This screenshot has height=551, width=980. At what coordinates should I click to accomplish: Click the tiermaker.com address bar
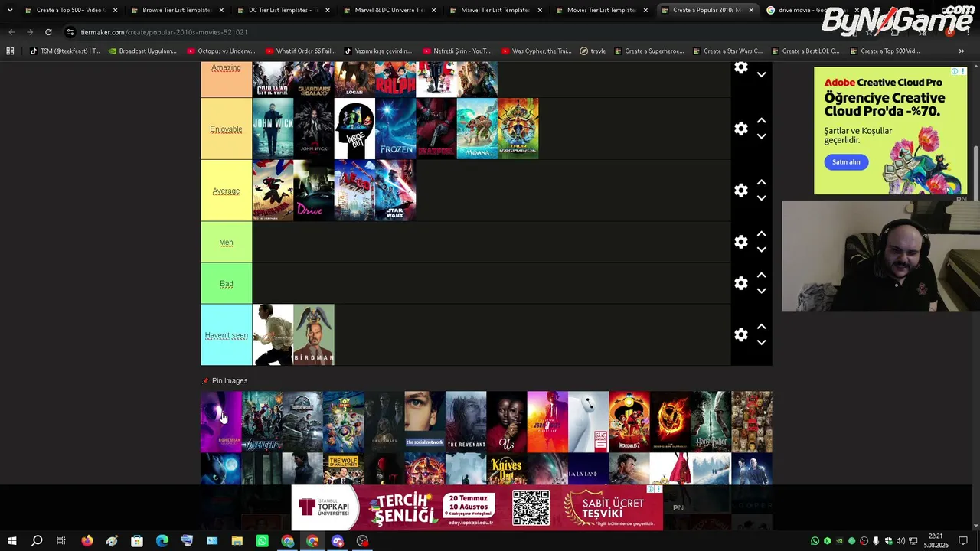[444, 32]
